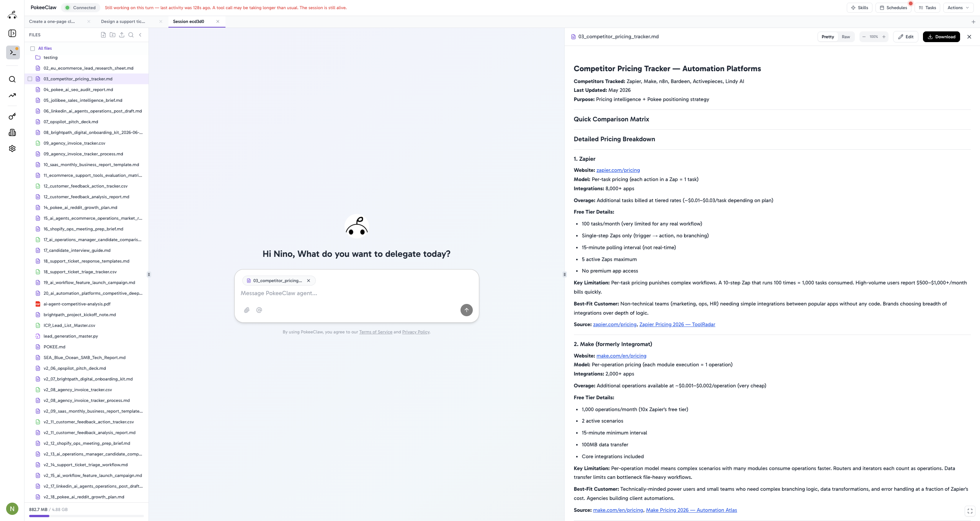Image resolution: width=980 pixels, height=521 pixels.
Task: Open 02_eu_ecommerce_lead_research_sheet.md
Action: tap(88, 68)
